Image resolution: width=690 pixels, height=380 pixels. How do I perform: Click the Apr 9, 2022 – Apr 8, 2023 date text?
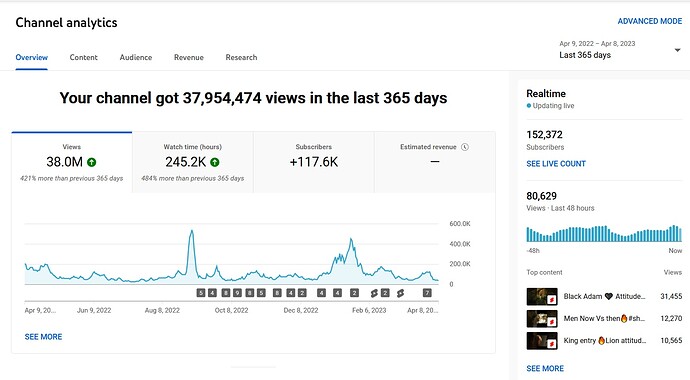(597, 44)
